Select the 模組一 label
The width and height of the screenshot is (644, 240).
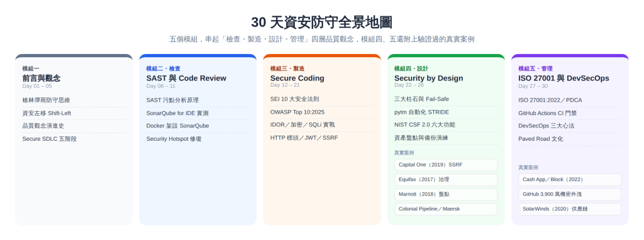click(31, 68)
